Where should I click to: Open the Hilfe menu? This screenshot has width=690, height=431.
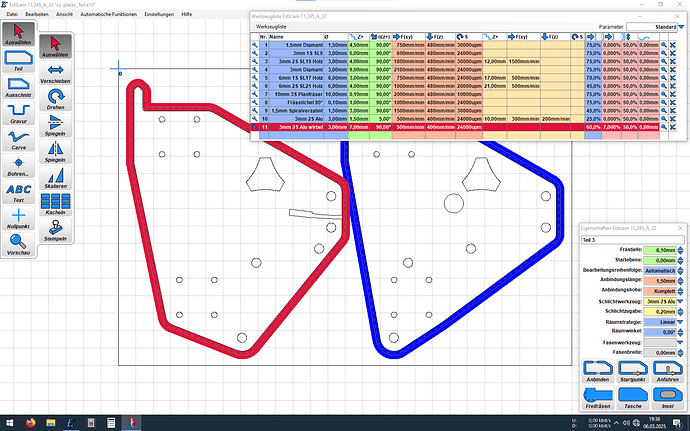tap(187, 14)
